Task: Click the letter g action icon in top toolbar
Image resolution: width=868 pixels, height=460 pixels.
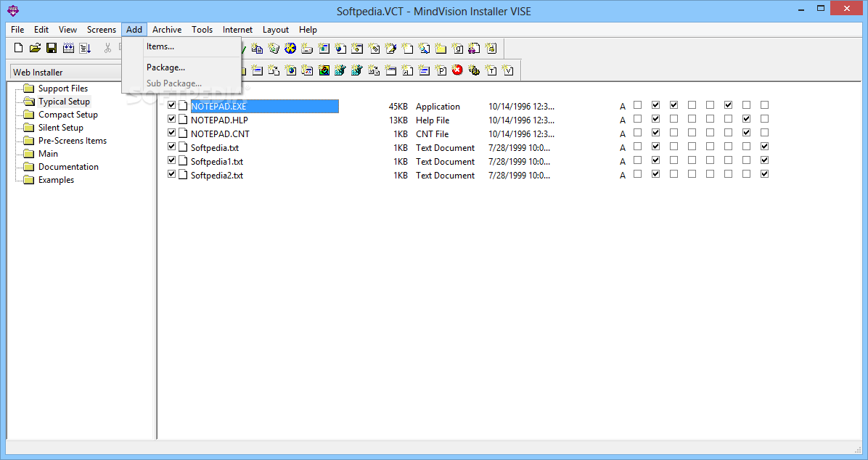Action: coord(457,48)
